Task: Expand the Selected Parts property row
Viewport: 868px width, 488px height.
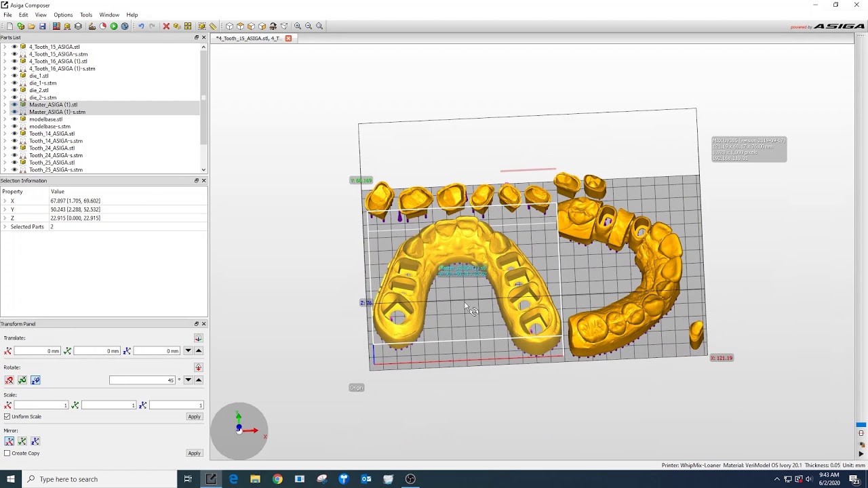Action: tap(4, 227)
